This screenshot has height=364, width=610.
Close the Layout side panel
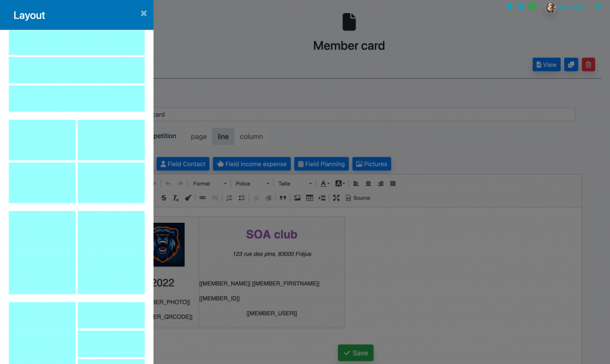pos(144,14)
